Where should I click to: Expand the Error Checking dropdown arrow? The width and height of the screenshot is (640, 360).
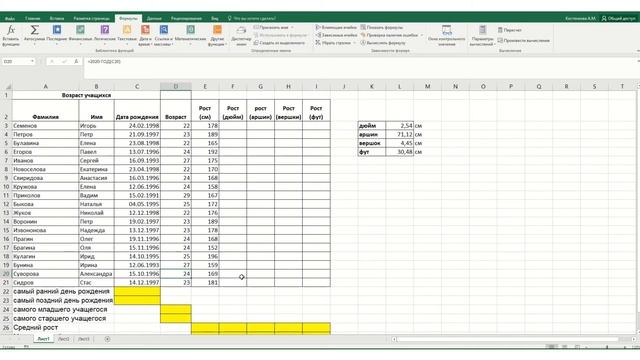point(422,35)
